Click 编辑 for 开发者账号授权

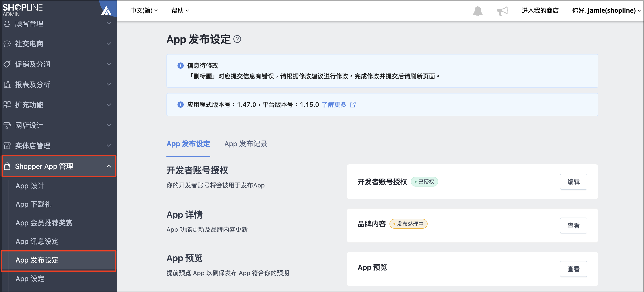(573, 182)
